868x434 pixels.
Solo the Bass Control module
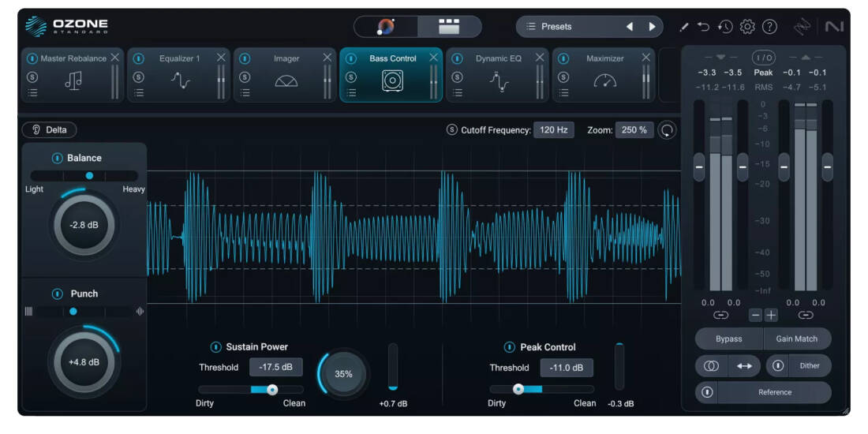point(351,77)
